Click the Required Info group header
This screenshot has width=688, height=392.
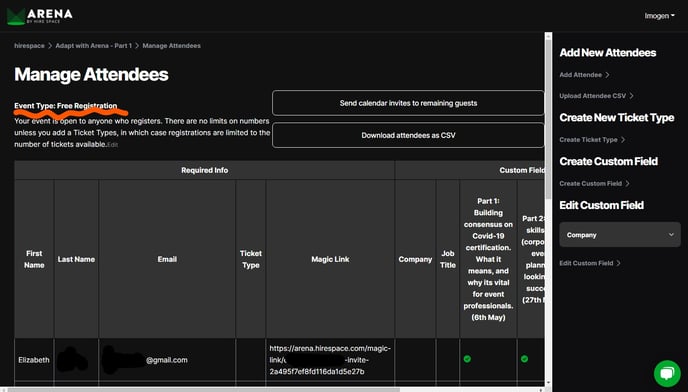click(x=204, y=170)
